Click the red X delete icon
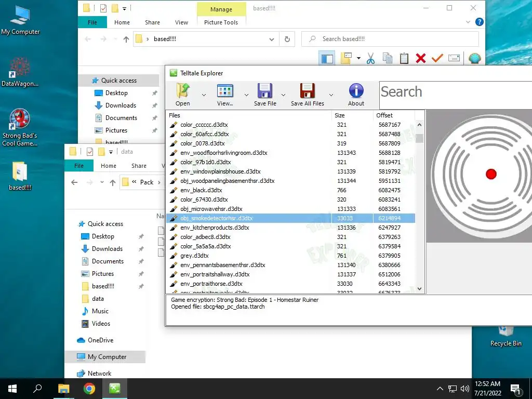The image size is (532, 399). coord(421,58)
